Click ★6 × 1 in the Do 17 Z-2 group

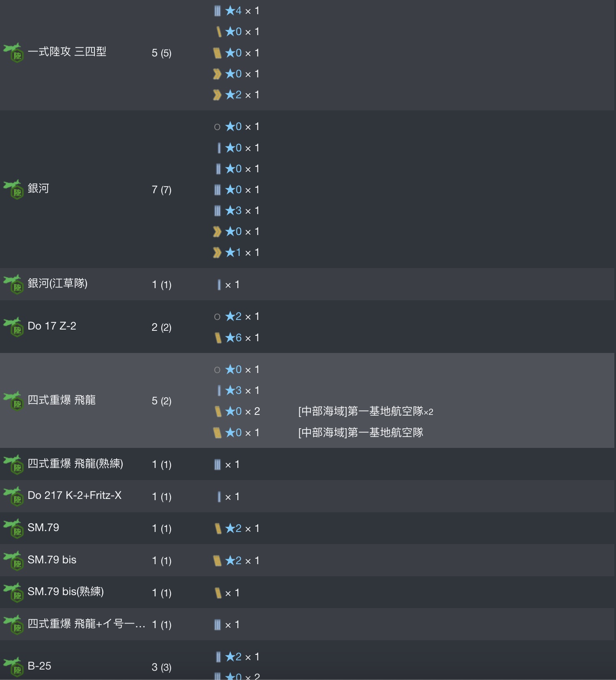click(242, 338)
